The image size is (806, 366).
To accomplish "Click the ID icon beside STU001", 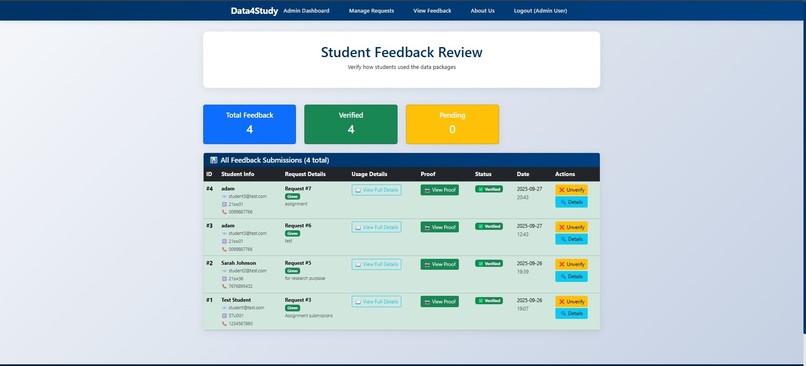I will [224, 316].
